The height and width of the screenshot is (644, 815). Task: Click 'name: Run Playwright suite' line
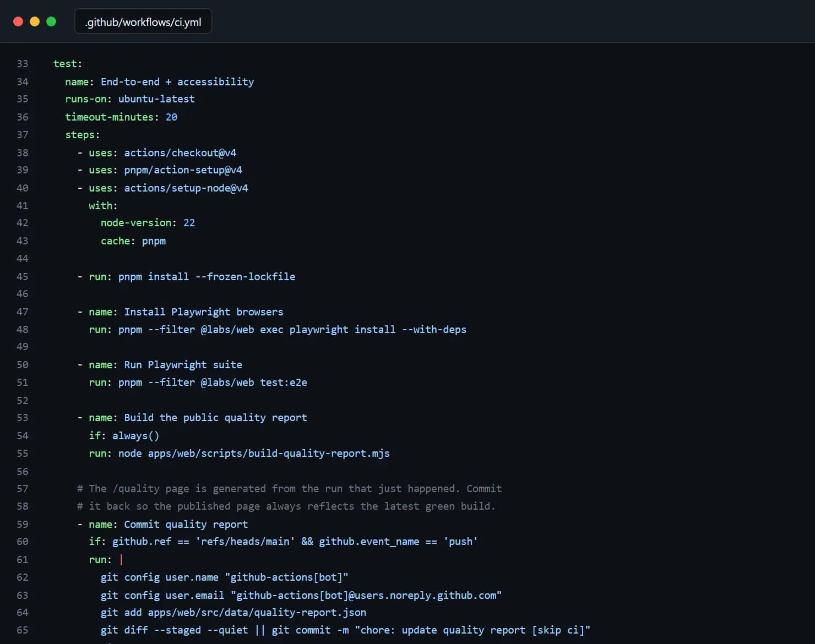tap(165, 364)
